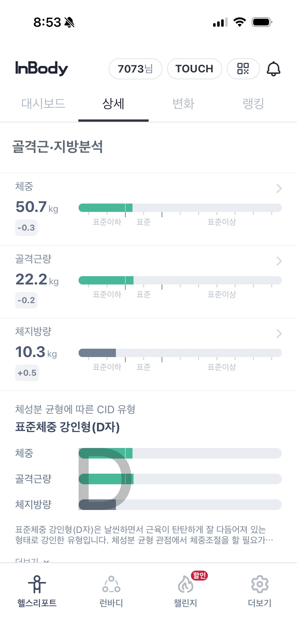Switch to the 변화 tab

click(183, 104)
